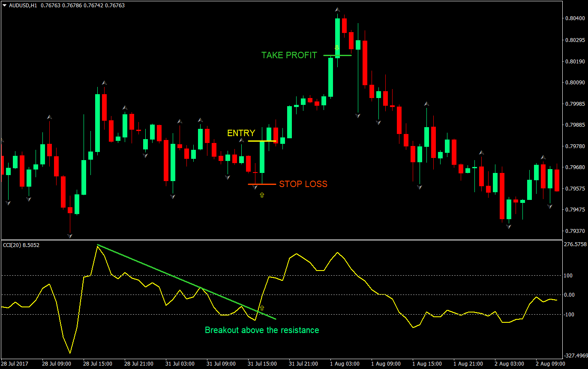Click the down fractal under the long 1 Aug wick

(x=358, y=116)
